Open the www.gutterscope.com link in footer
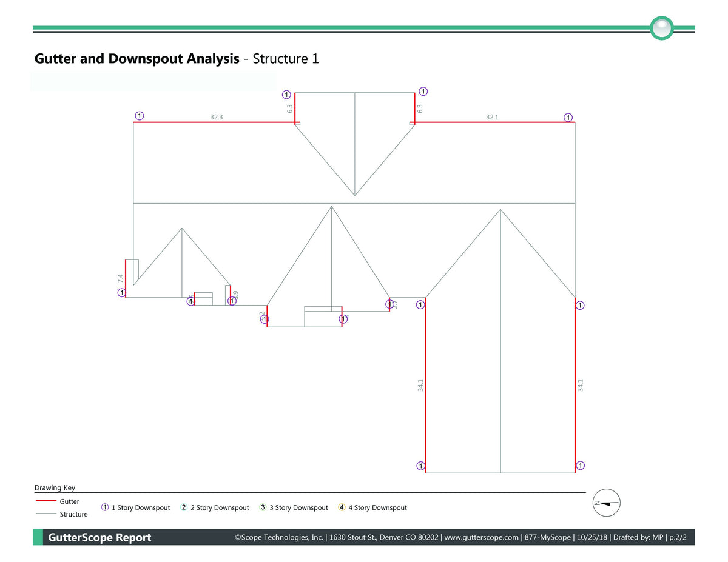 (x=482, y=538)
